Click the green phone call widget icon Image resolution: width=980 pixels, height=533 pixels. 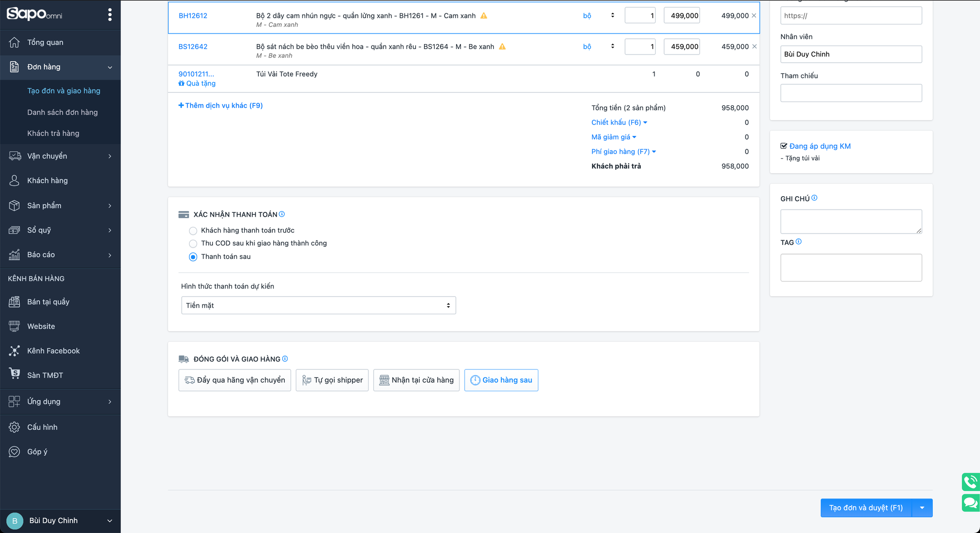pos(970,481)
